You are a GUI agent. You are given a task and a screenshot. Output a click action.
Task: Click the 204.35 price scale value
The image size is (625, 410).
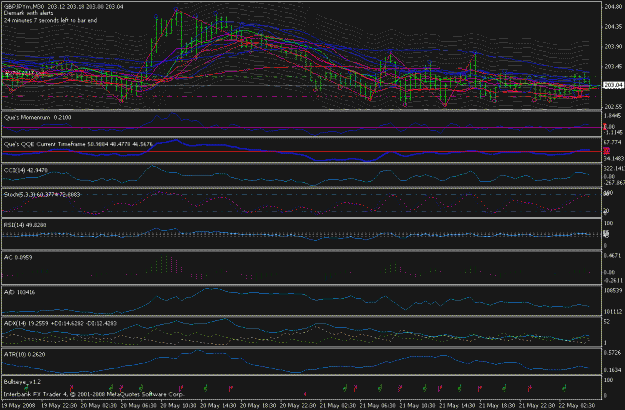613,27
